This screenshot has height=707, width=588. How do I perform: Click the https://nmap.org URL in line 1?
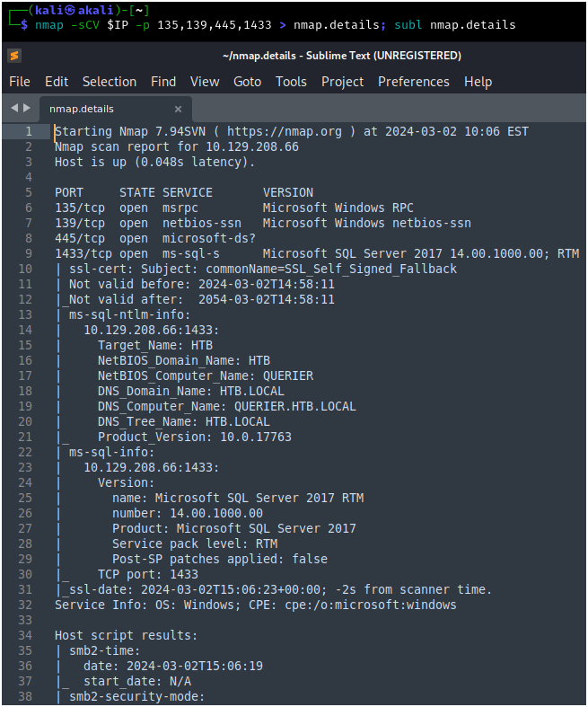pos(292,131)
